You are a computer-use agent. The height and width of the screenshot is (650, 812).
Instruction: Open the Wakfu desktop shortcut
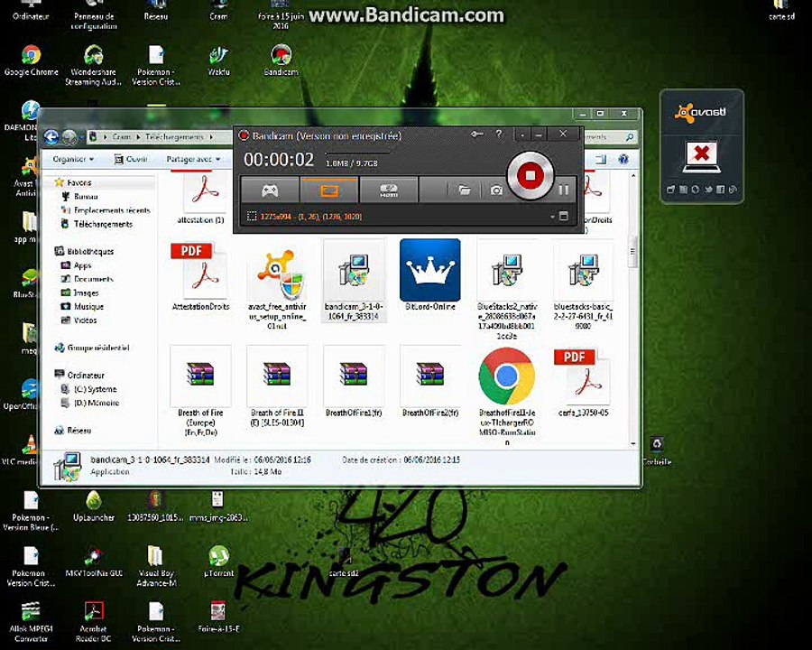218,61
